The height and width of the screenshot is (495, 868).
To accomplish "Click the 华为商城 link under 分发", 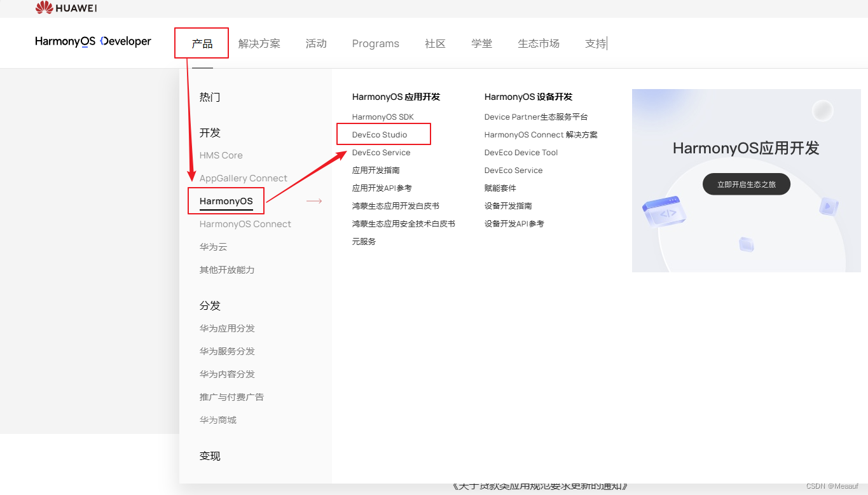I will (217, 419).
